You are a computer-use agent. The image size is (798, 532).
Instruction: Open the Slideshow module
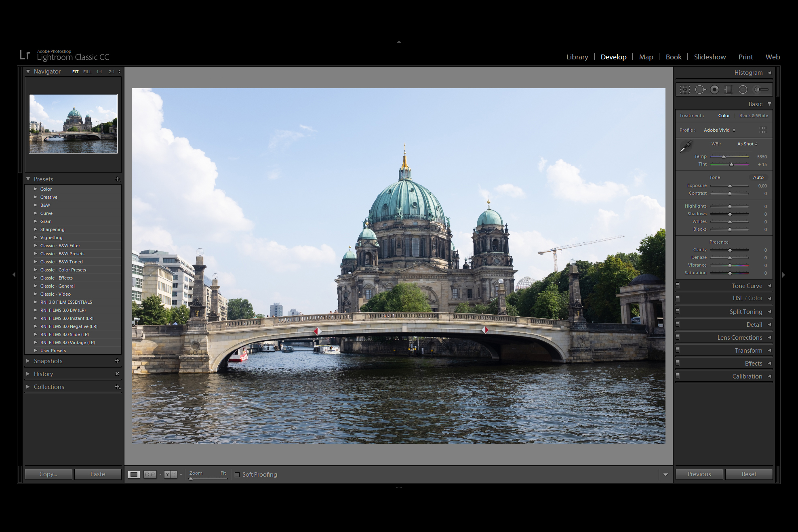coord(710,57)
